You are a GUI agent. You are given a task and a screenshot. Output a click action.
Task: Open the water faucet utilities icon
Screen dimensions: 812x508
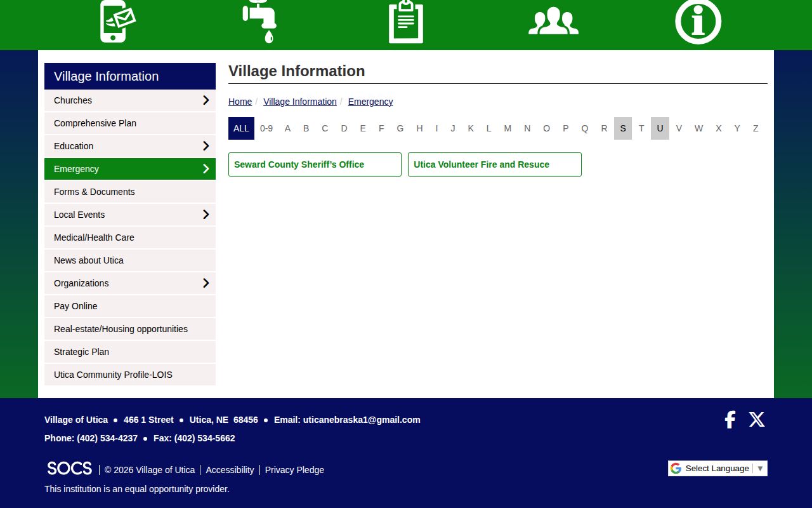coord(259,22)
